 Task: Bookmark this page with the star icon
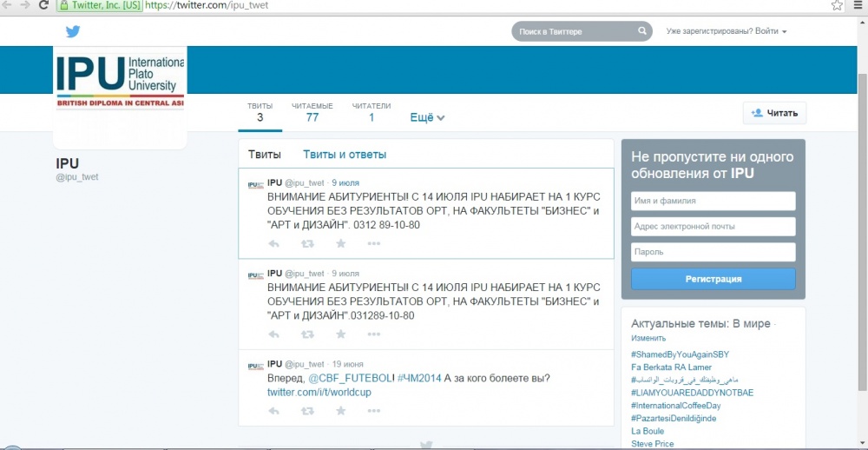[837, 5]
